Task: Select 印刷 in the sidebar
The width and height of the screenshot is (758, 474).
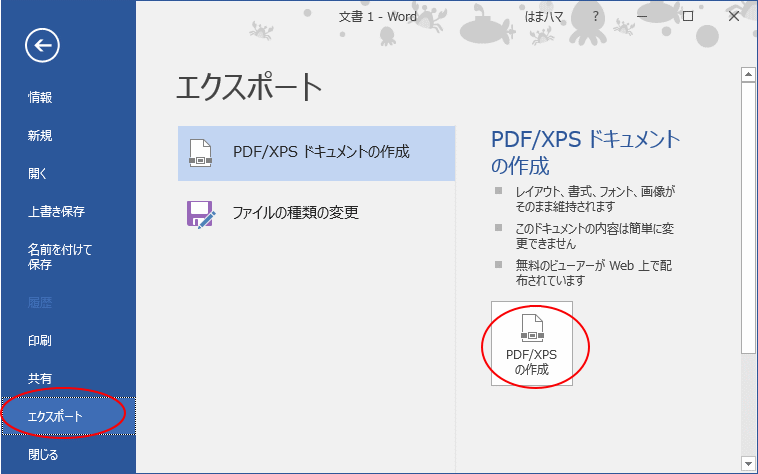Action: point(40,341)
